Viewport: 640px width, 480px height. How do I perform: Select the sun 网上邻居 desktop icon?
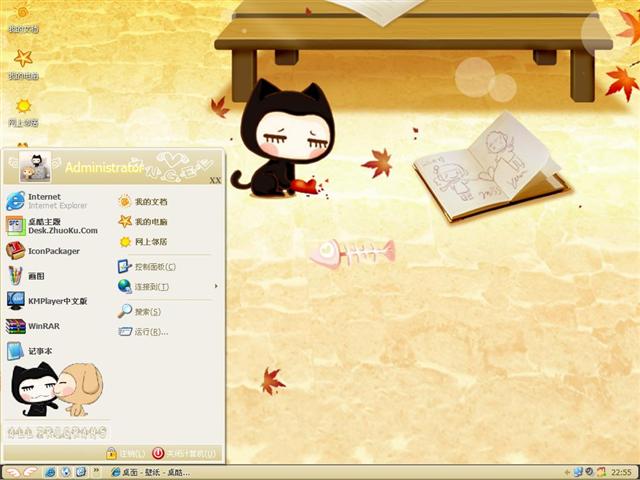pos(23,112)
